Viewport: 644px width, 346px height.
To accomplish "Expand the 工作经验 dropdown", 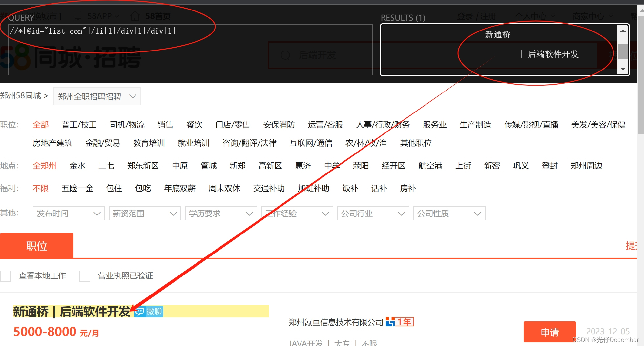I will pos(297,214).
